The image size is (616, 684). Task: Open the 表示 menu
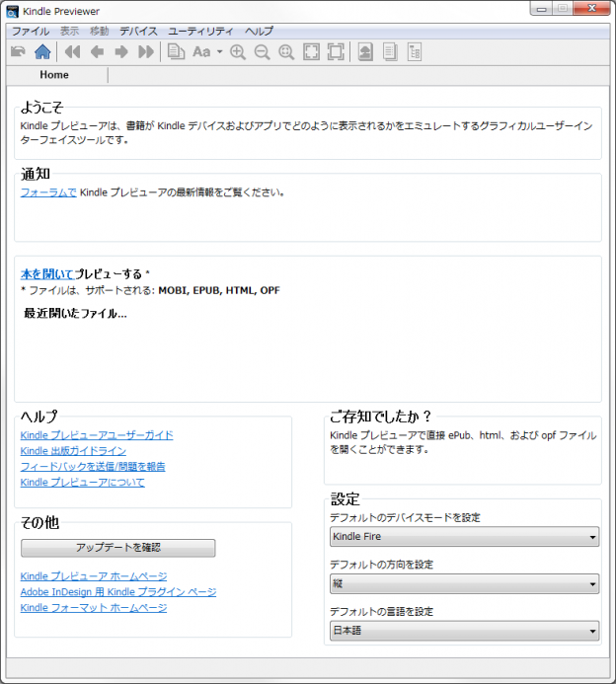[70, 31]
